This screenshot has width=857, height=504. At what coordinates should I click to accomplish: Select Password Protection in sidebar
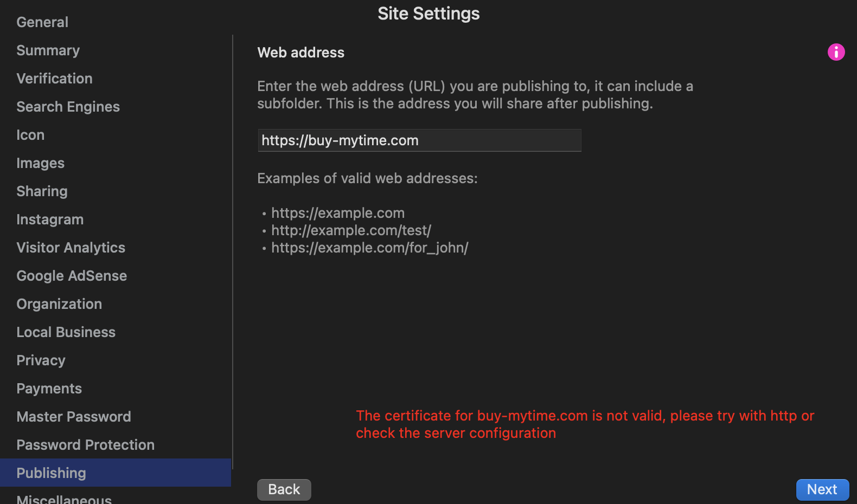click(x=85, y=445)
